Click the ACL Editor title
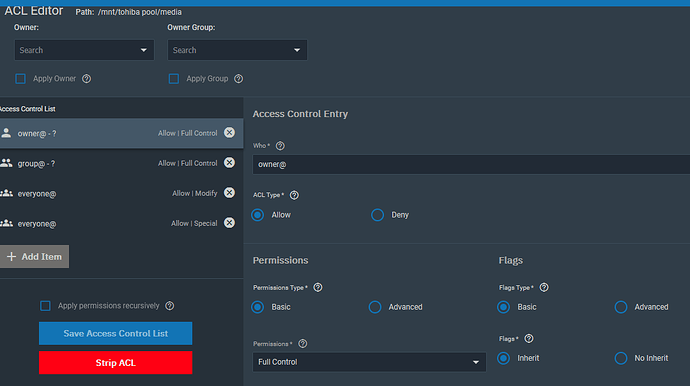The height and width of the screenshot is (386, 690). pos(34,11)
